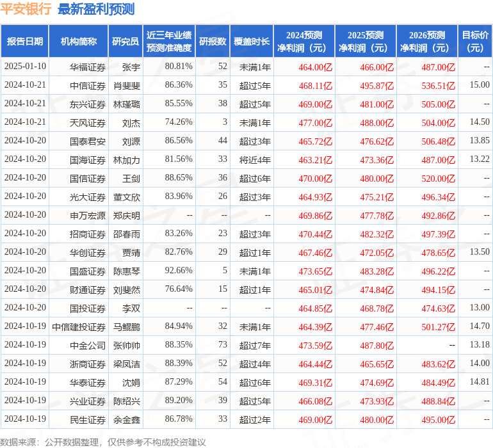493x448 pixels.
Task: Click the 平安银行 title text
Action: [x=26, y=8]
